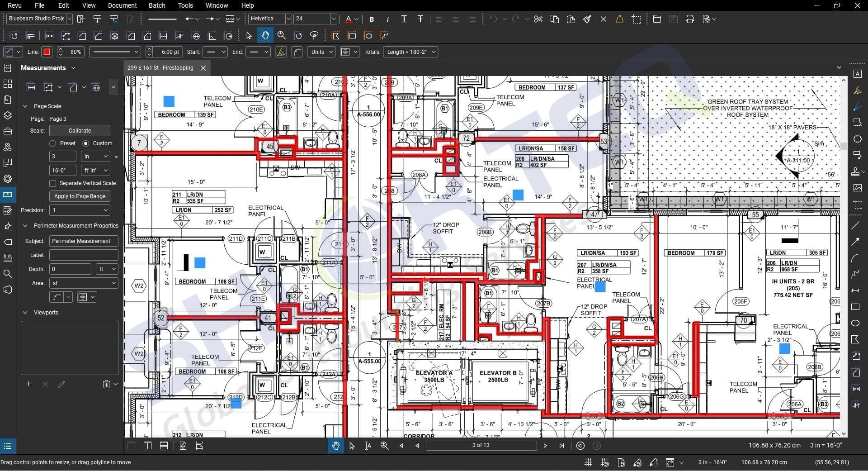Screen dimensions: 868x471
Task: Open the Edit menu
Action: [x=64, y=5]
